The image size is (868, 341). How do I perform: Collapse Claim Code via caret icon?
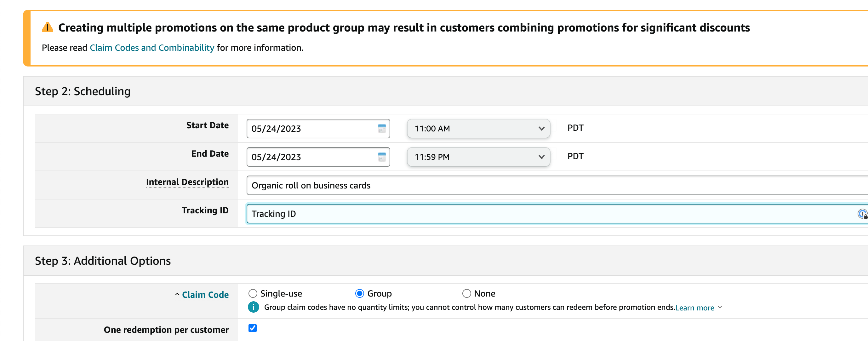tap(177, 294)
